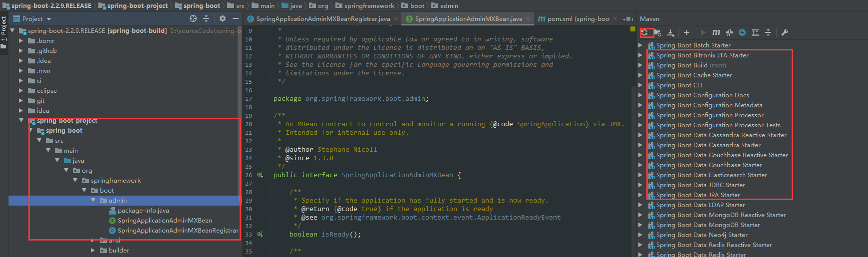This screenshot has width=868, height=257.
Task: Expand the builder package
Action: click(x=93, y=250)
